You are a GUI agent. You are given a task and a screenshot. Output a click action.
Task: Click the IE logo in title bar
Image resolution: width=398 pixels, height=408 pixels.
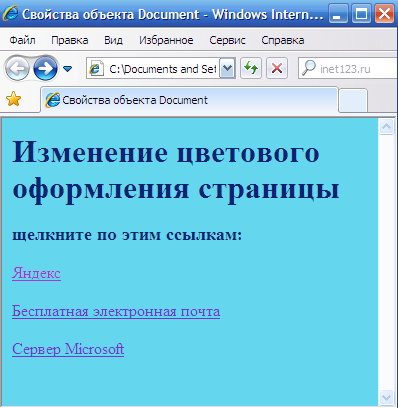click(x=11, y=14)
